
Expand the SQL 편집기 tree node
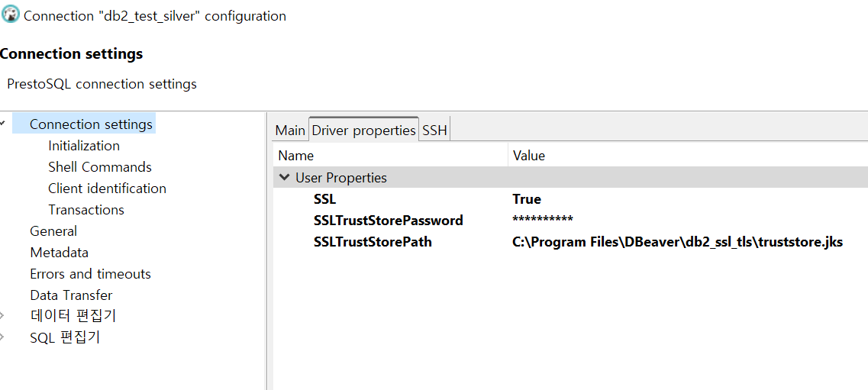[2, 337]
